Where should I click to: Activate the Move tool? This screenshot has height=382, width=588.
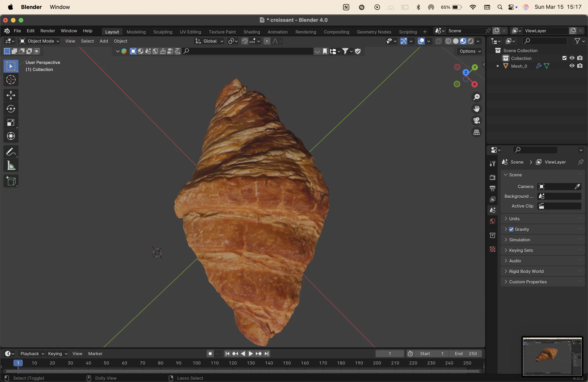(11, 95)
